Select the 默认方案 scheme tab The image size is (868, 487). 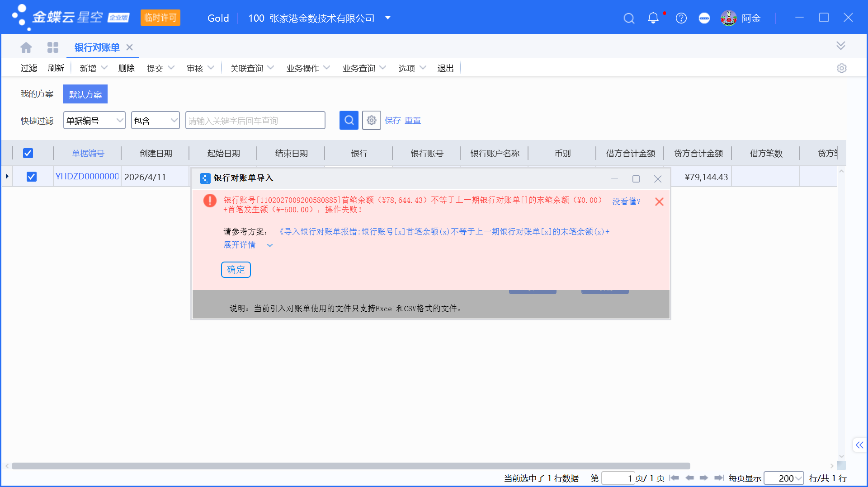tap(85, 94)
